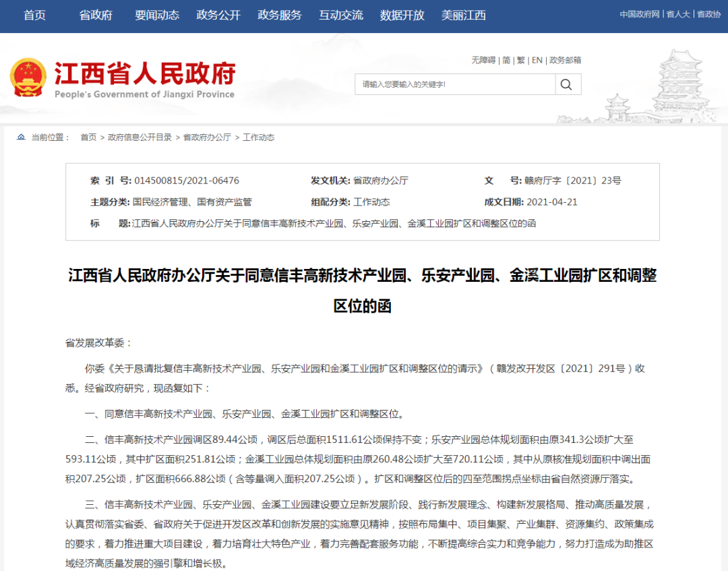Click the 江西省人民政府 site title
728x571 pixels.
(x=145, y=73)
